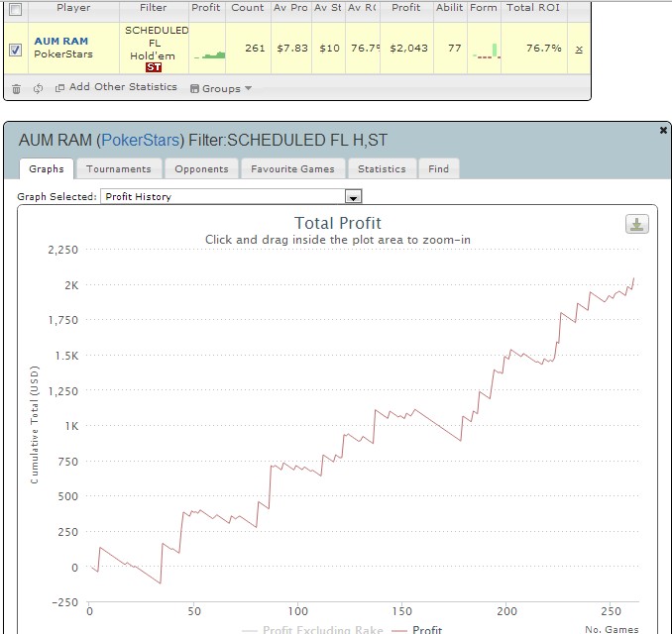Open the Graph Selected dropdown arrow
The image size is (672, 634).
coord(353,196)
